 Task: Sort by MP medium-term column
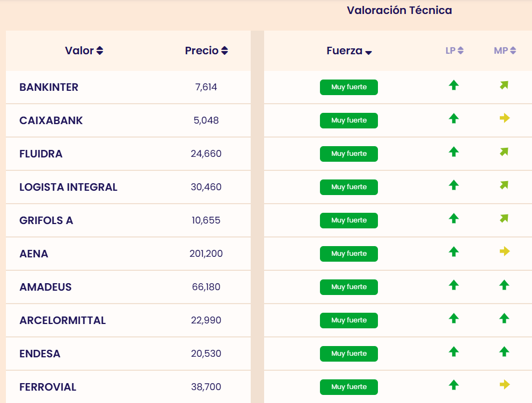(505, 51)
